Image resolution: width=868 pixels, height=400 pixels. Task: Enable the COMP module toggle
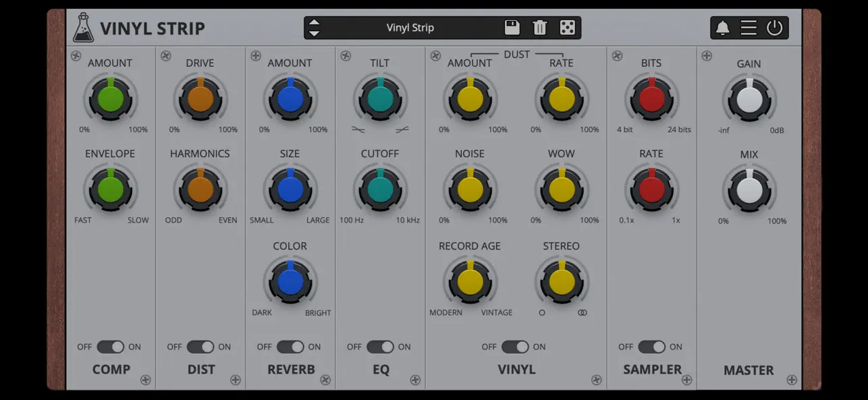pos(110,347)
